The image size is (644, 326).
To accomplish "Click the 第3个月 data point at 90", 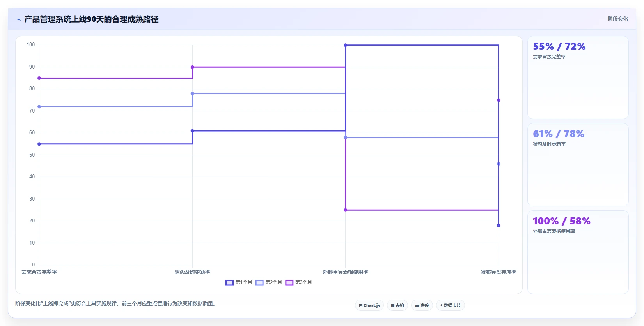I will (x=192, y=67).
